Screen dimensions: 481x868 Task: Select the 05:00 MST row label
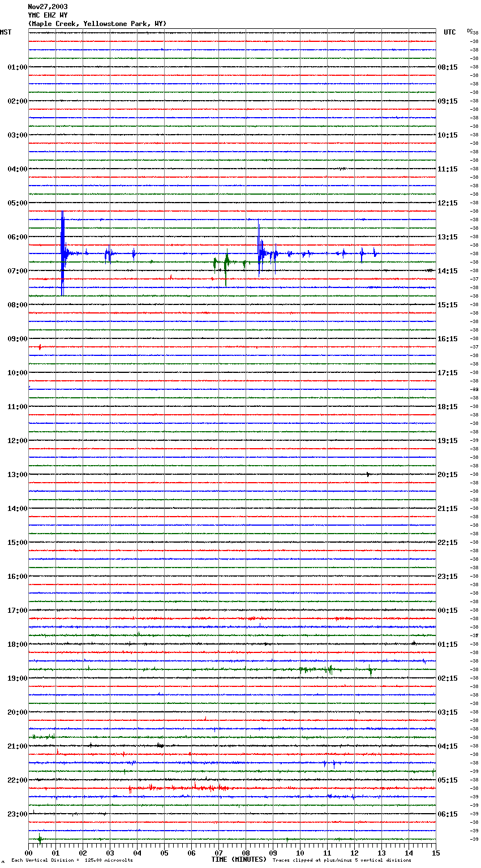(x=18, y=203)
